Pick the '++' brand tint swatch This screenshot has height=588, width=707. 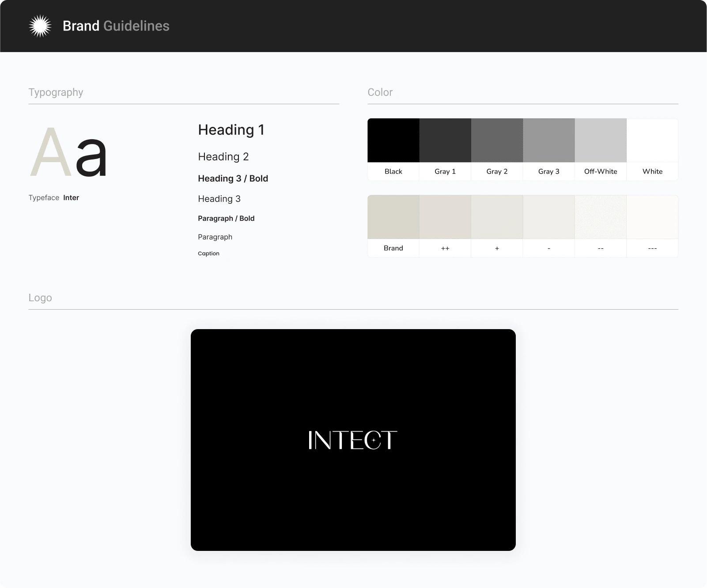[x=445, y=217]
